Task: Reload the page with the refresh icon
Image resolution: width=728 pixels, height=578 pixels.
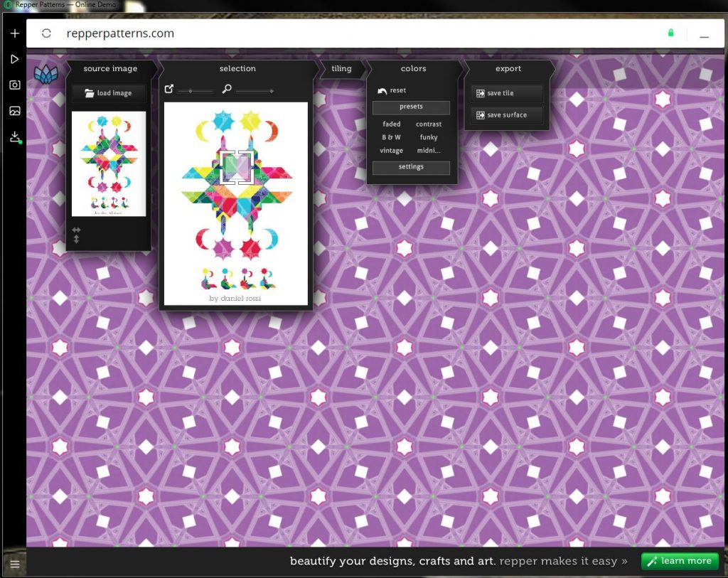Action: coord(46,33)
